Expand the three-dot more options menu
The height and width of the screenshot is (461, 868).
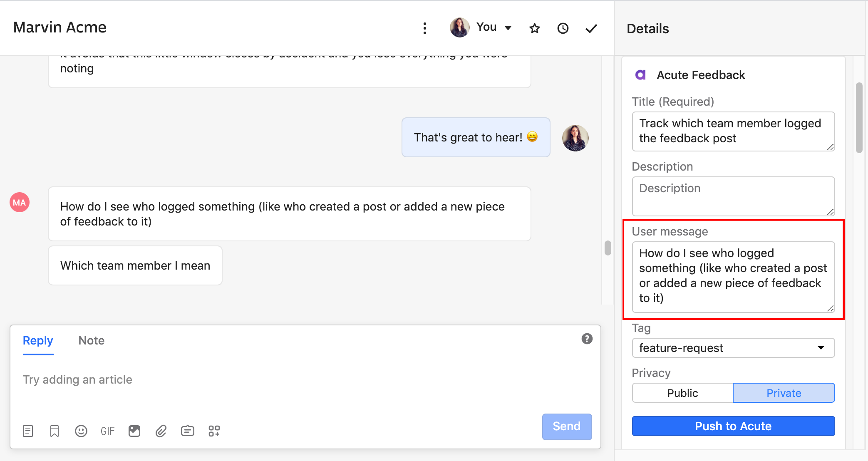pyautogui.click(x=424, y=27)
